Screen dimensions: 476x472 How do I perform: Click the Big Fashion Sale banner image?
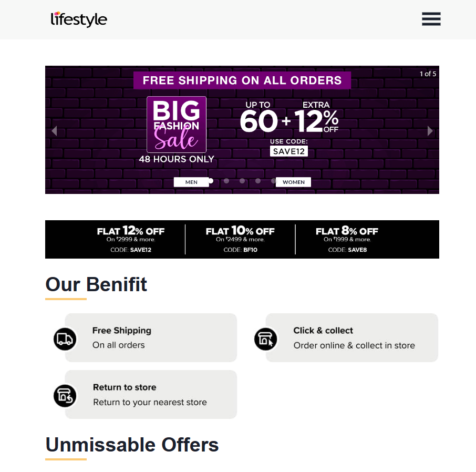[x=242, y=130]
